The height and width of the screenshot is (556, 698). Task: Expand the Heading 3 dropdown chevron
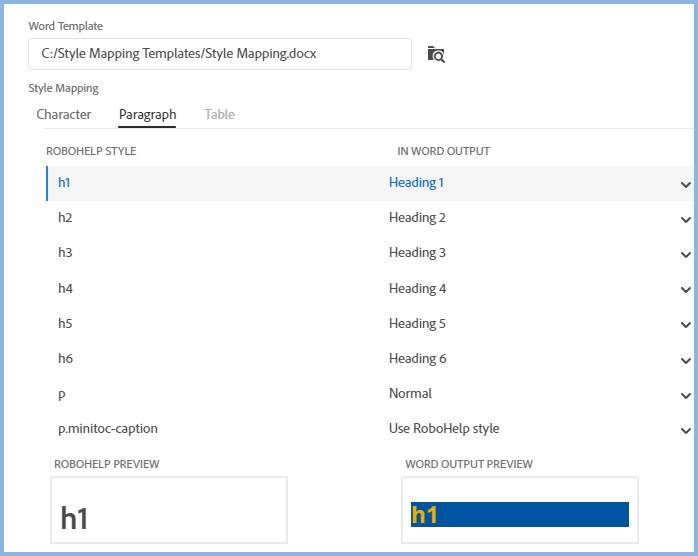click(x=685, y=254)
